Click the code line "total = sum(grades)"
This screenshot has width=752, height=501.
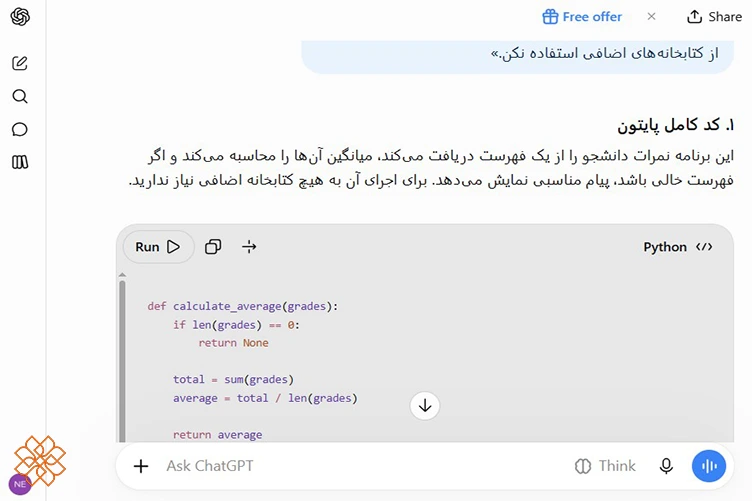tap(233, 380)
